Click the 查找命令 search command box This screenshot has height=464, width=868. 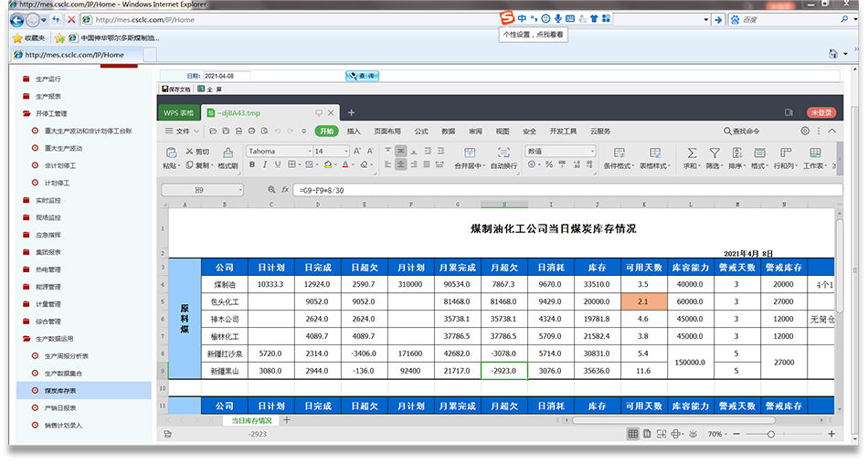[x=742, y=132]
